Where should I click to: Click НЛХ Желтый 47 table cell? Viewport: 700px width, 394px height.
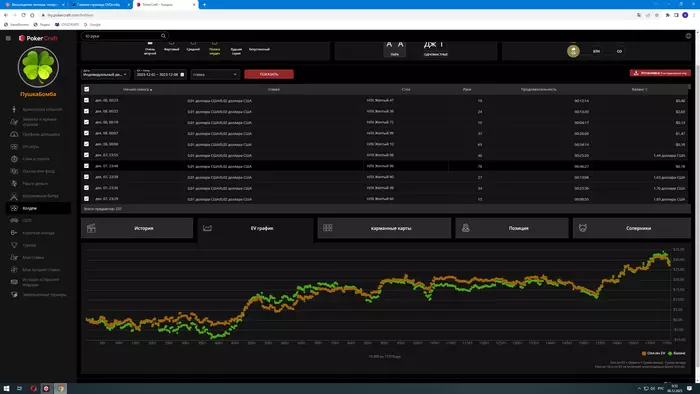[x=380, y=100]
